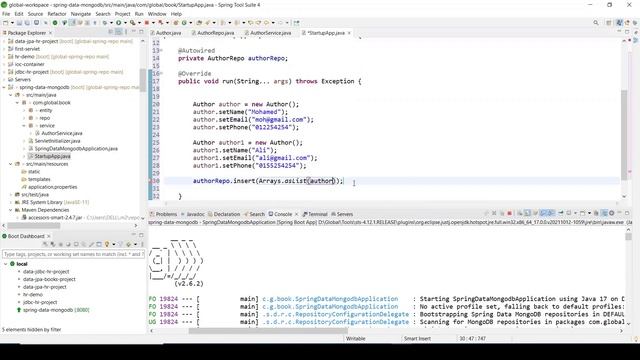The image size is (640, 360).
Task: Open the Refactor menu
Action: (x=57, y=14)
